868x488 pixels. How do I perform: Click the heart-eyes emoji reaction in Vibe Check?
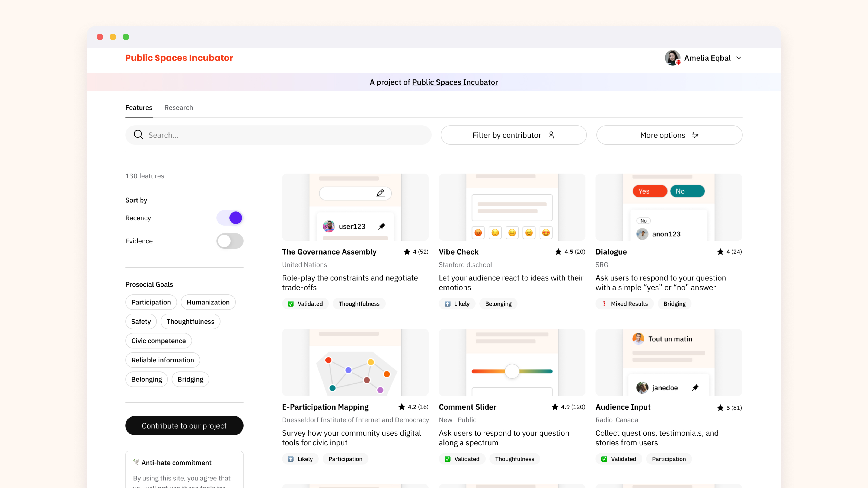pos(546,232)
